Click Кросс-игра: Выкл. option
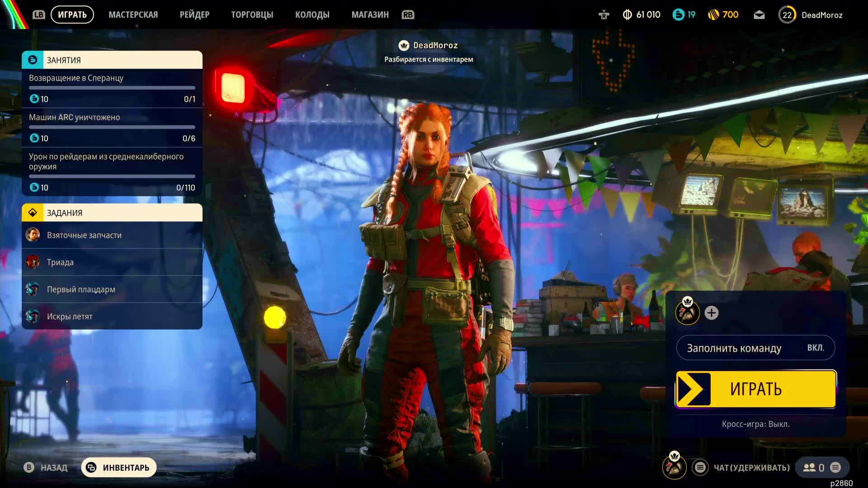The height and width of the screenshot is (488, 868). point(755,424)
